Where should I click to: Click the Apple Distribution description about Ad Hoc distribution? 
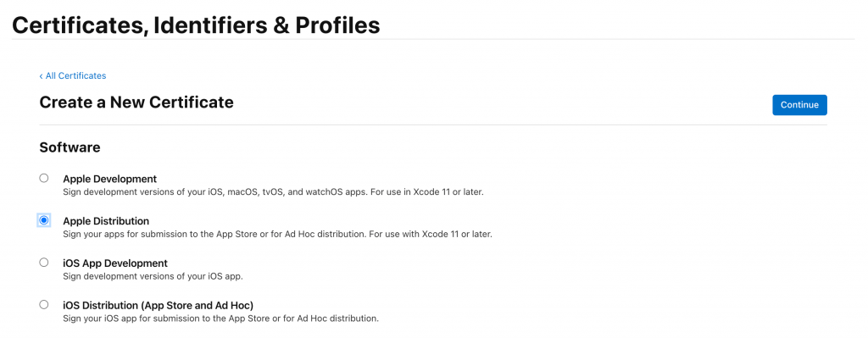277,235
